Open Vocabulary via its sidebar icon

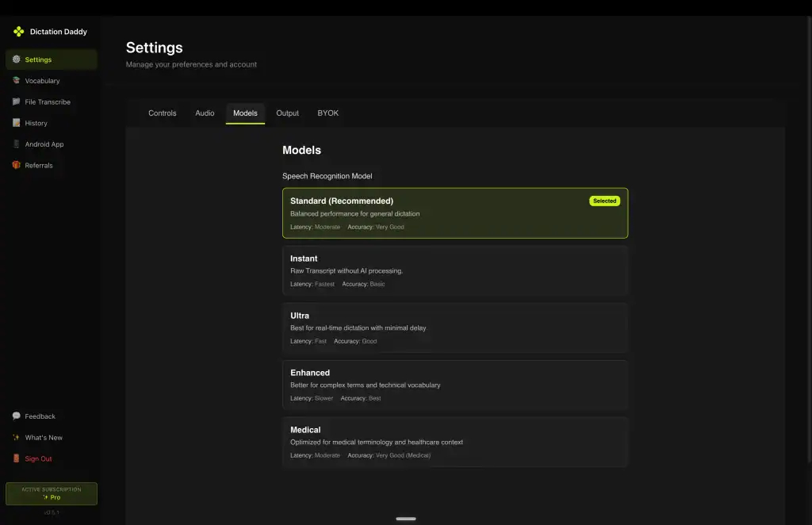17,81
